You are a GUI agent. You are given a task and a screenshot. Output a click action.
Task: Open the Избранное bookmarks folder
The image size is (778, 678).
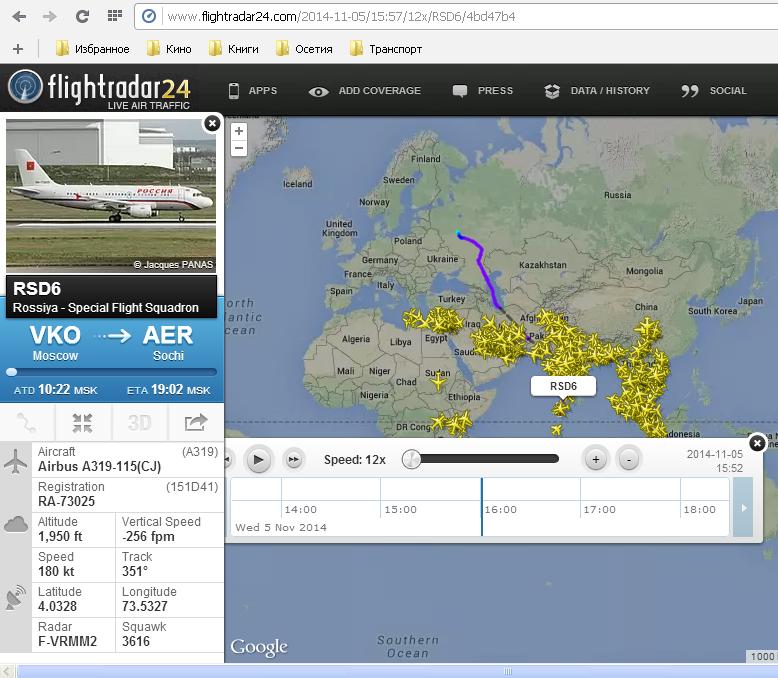[92, 49]
